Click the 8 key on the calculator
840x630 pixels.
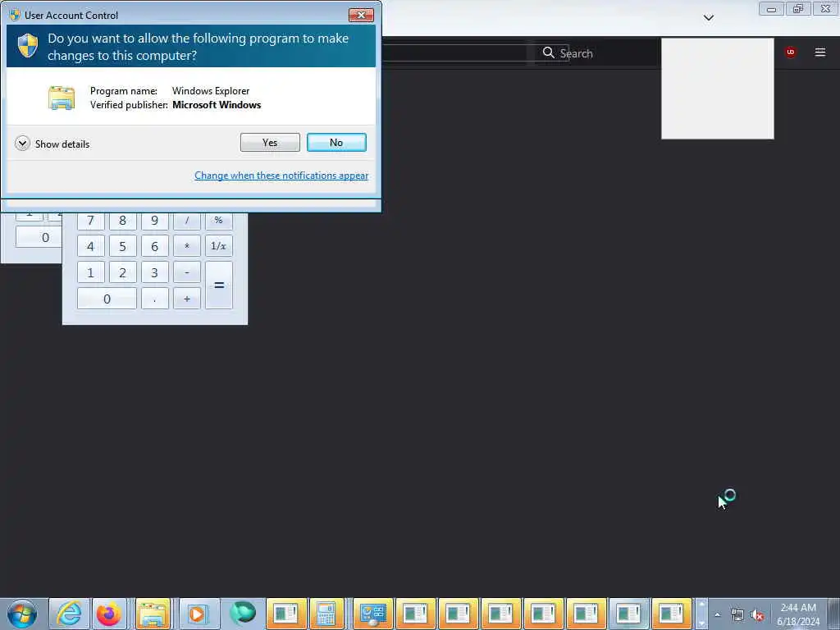[123, 220]
